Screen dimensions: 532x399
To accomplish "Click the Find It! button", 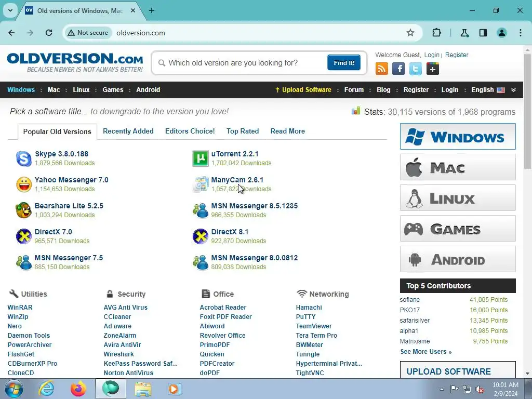I will [344, 63].
